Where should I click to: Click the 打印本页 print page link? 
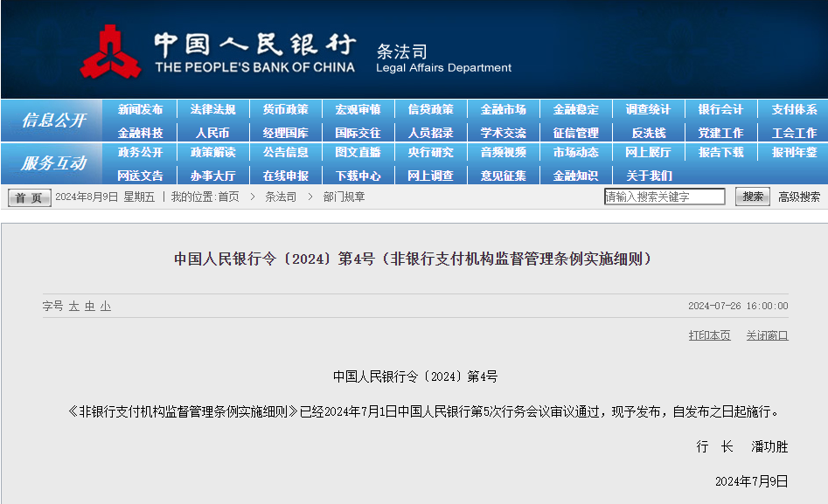point(709,335)
